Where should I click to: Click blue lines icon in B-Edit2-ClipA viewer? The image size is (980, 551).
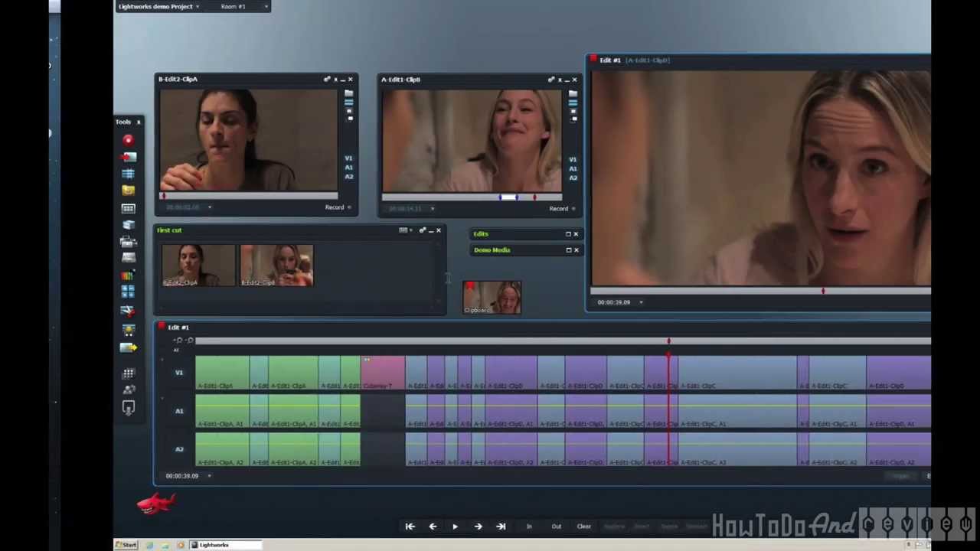(348, 102)
